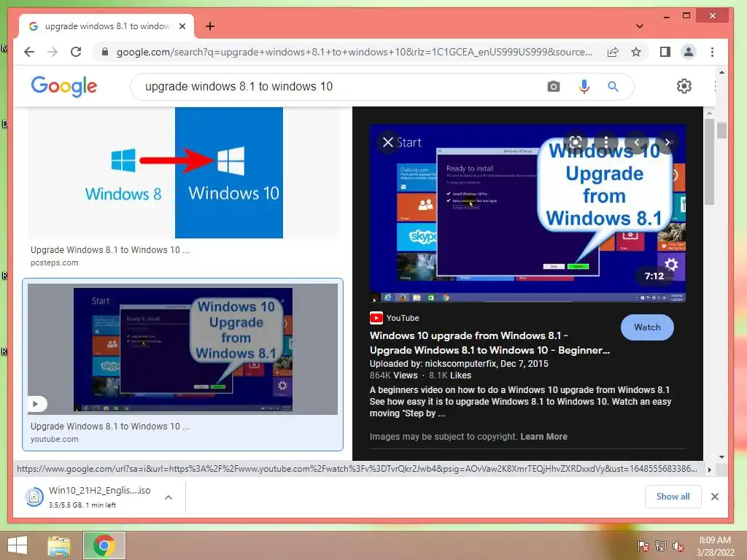Share this page via address bar icon

613,52
